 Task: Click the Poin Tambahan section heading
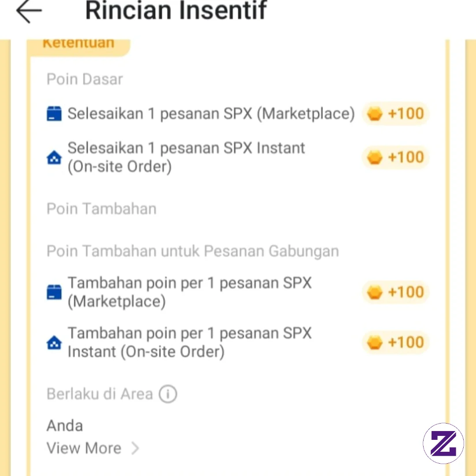tap(101, 209)
